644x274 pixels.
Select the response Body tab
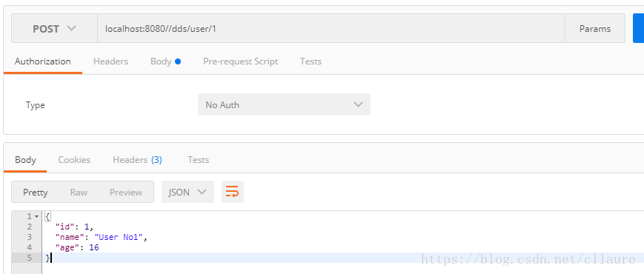25,160
